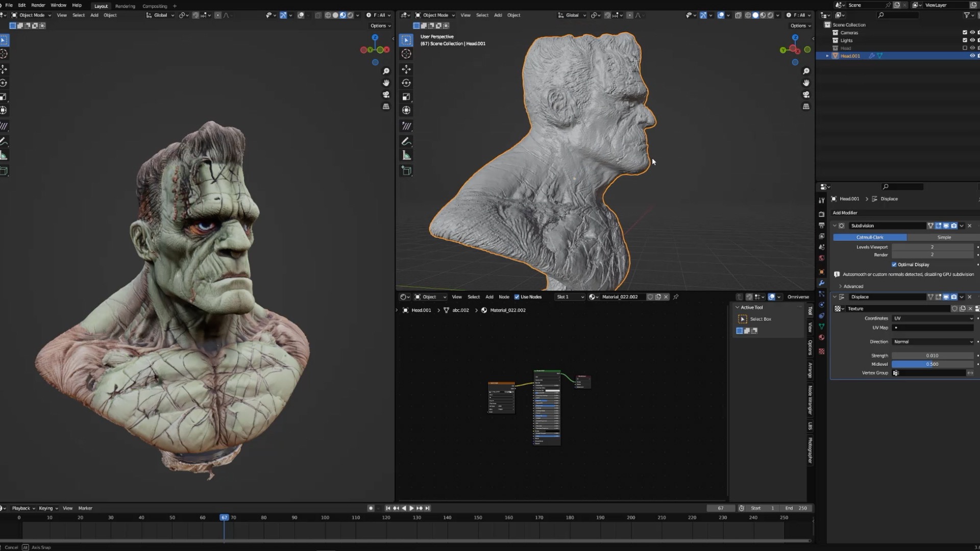Screen dimensions: 980x551
Task: Switch to the Rendering workspace tab
Action: 125,6
